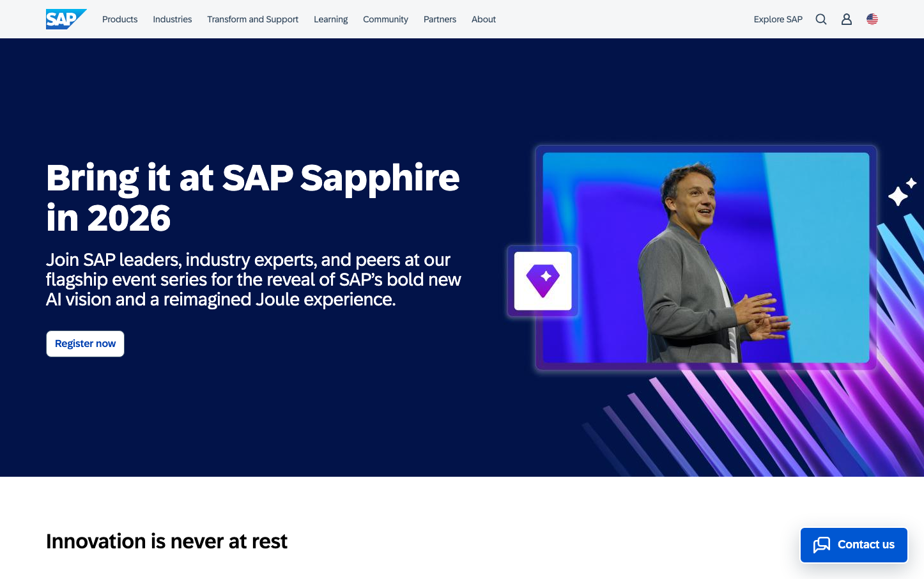Click the keynote speaker hero image
Image resolution: width=924 pixels, height=579 pixels.
[705, 258]
